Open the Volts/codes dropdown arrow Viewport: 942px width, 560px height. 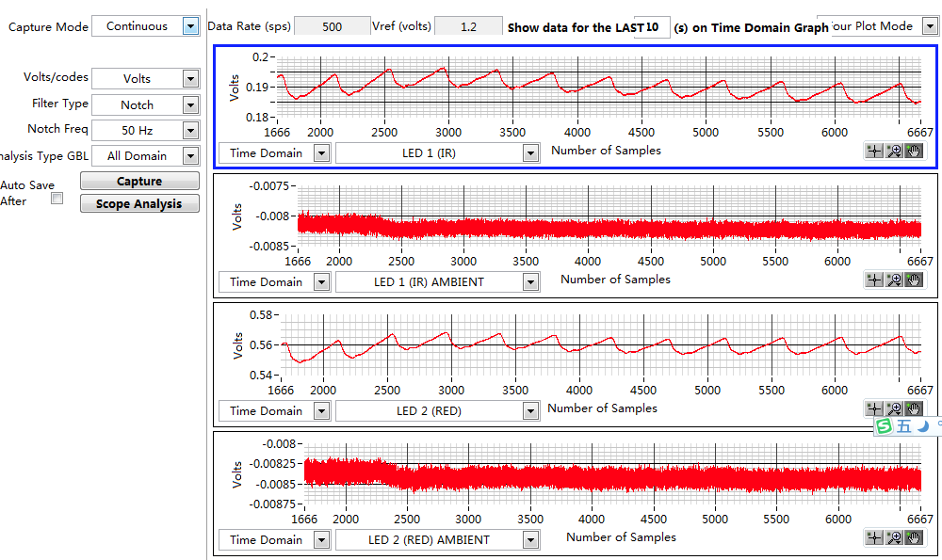[190, 79]
